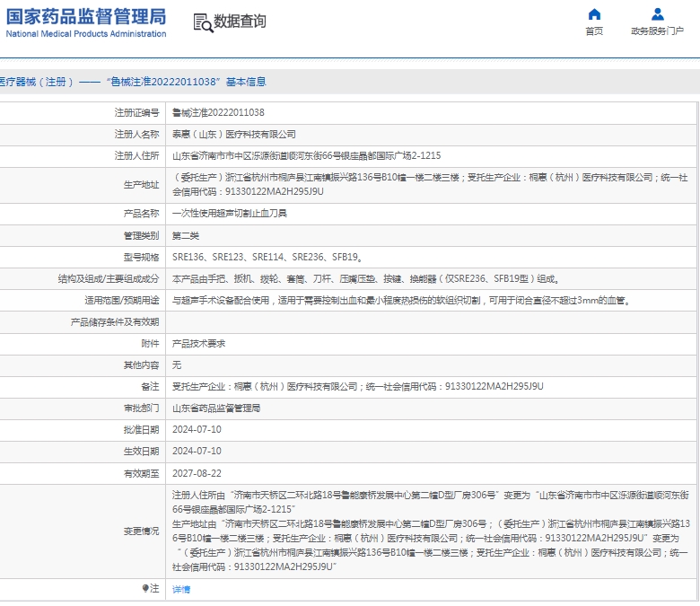700x606 pixels.
Task: Click the 注册证编号 row label
Action: point(136,112)
